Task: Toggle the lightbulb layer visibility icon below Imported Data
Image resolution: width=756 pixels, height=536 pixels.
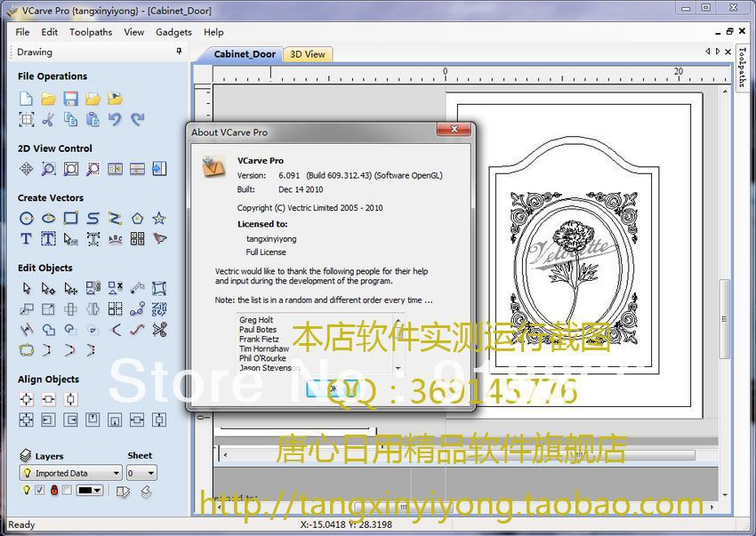Action: click(27, 490)
